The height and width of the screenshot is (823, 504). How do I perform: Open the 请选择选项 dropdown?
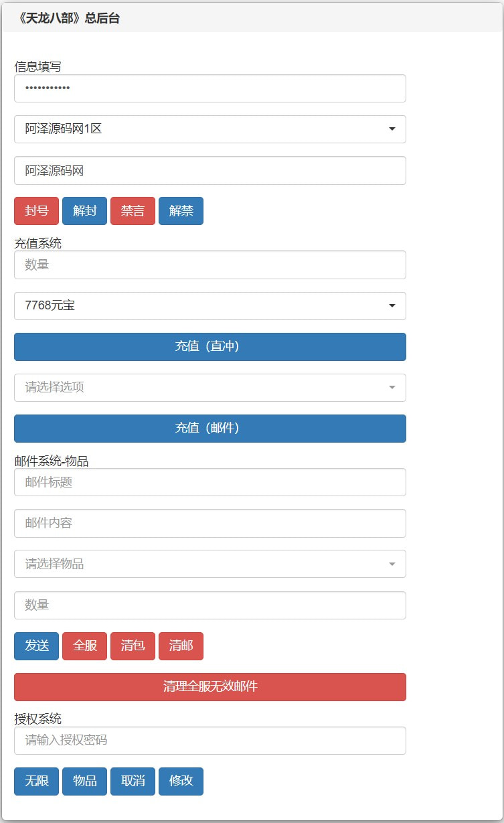coord(209,388)
